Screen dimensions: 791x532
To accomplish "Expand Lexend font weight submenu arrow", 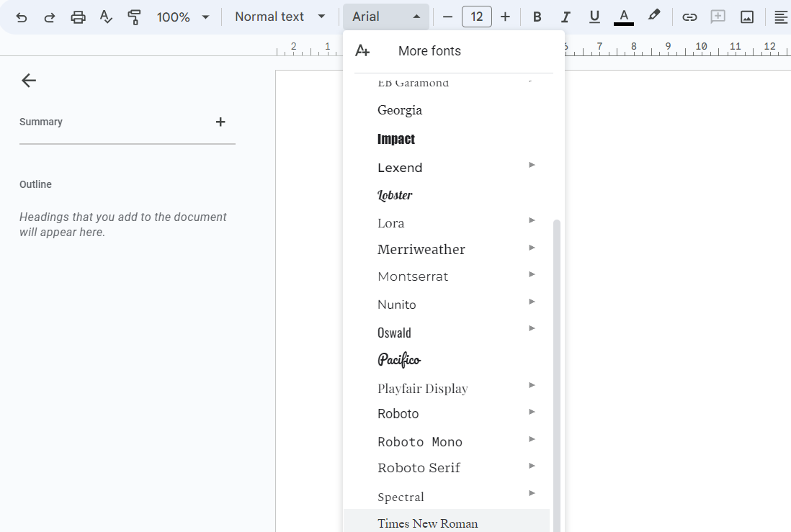I will [x=532, y=165].
